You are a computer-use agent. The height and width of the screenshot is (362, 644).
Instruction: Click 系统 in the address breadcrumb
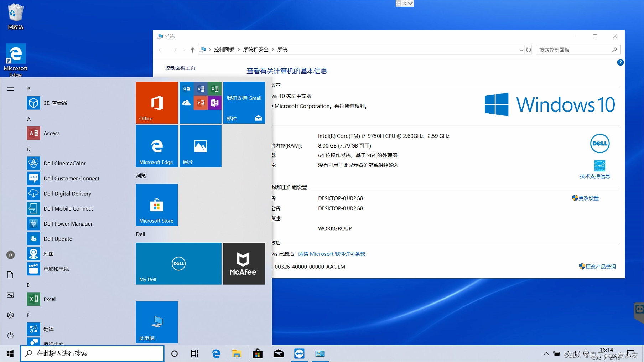(282, 50)
